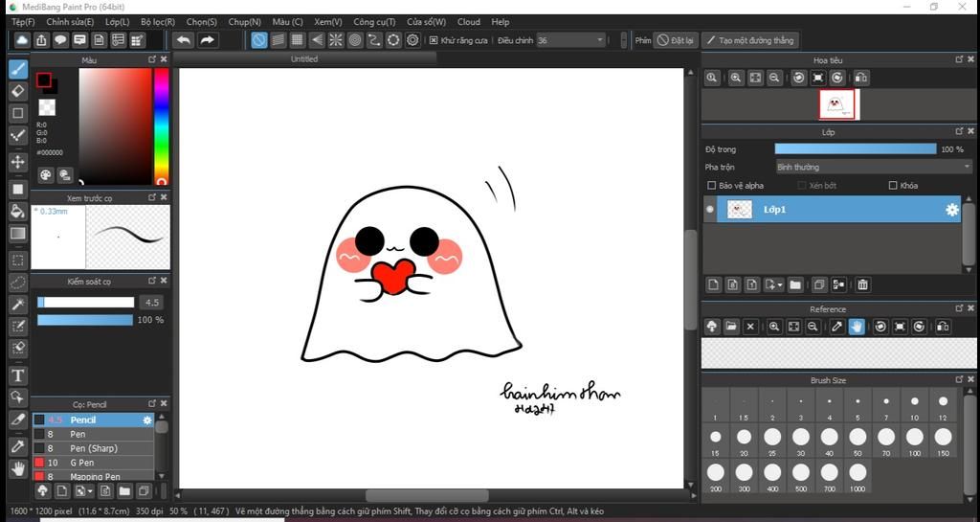Screen dimensions: 980x522
Task: Open the Công cụ(T) menu
Action: point(373,21)
